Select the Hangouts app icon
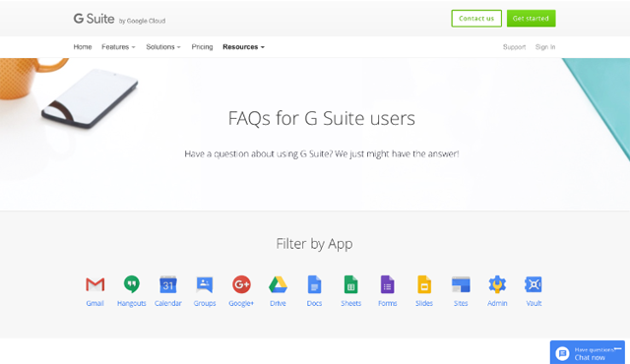This screenshot has height=364, width=630. click(132, 284)
